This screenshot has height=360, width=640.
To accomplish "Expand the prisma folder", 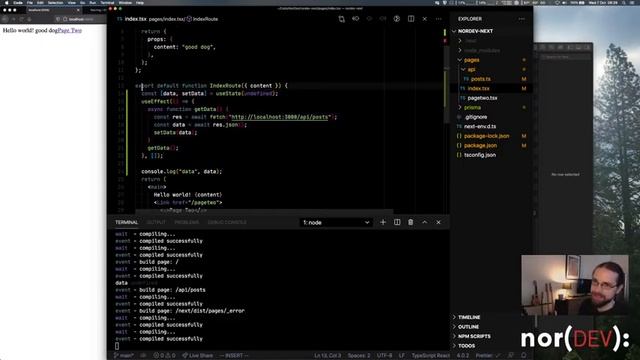I will (472, 107).
